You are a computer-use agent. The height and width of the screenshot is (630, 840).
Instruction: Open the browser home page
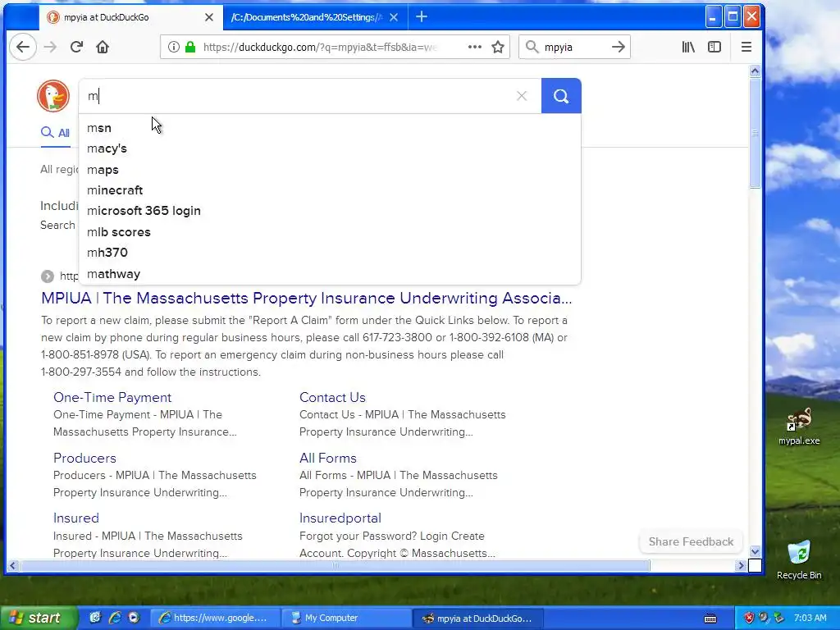pyautogui.click(x=103, y=47)
